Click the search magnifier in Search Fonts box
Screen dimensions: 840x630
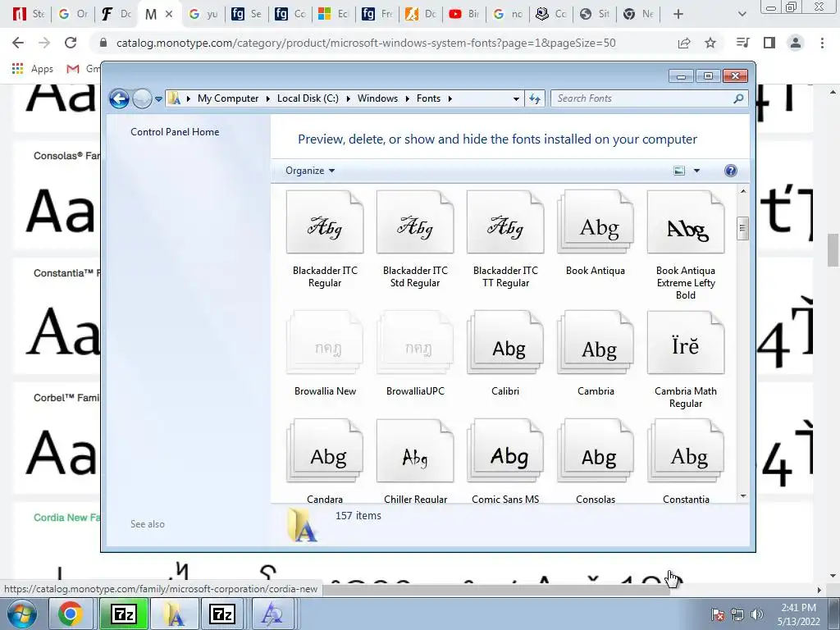[738, 98]
